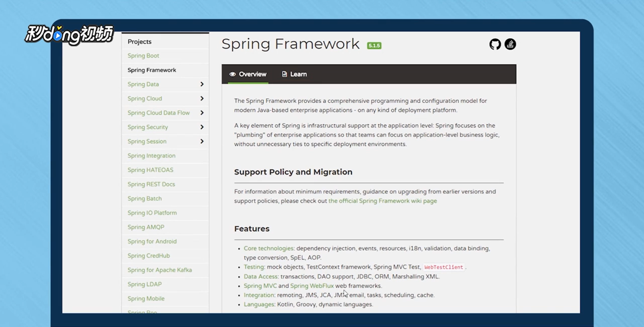Viewport: 644px width, 327px height.
Task: Go to Spring AMQP project
Action: 146,227
